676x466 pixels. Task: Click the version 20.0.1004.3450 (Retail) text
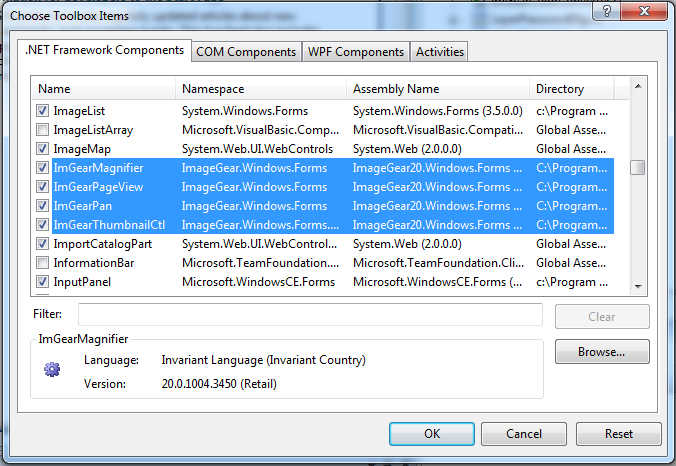click(x=219, y=384)
